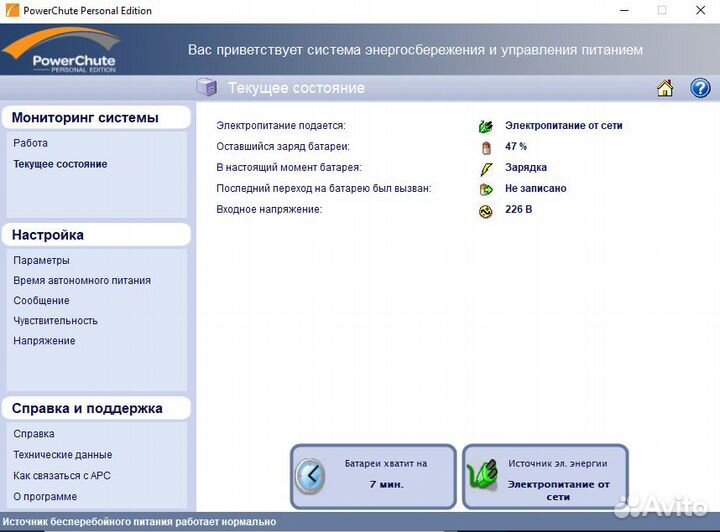Click the battery icon next to 47 %

pyautogui.click(x=486, y=147)
